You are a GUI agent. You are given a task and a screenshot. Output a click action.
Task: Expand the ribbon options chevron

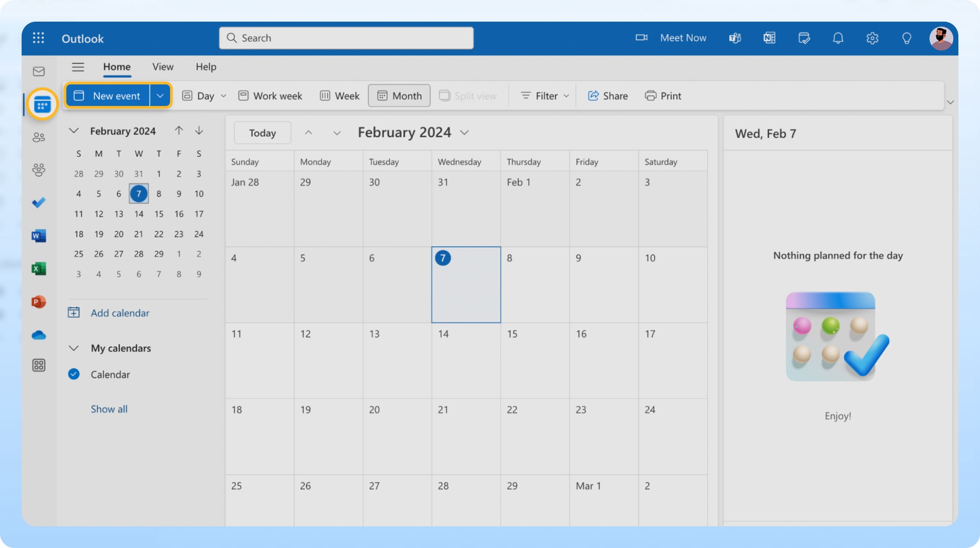click(x=950, y=102)
